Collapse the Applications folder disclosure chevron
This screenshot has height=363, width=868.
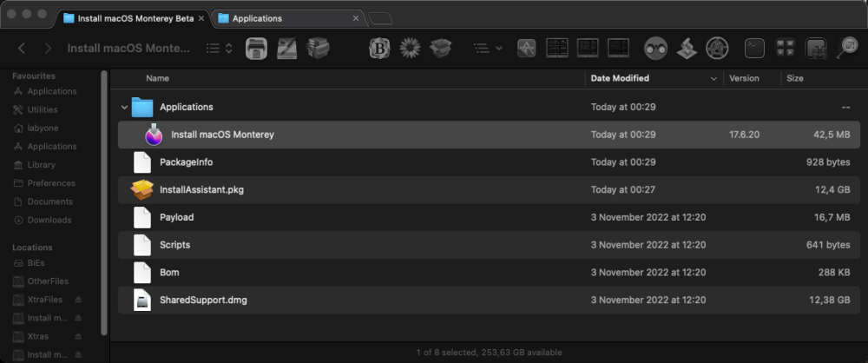pyautogui.click(x=124, y=107)
